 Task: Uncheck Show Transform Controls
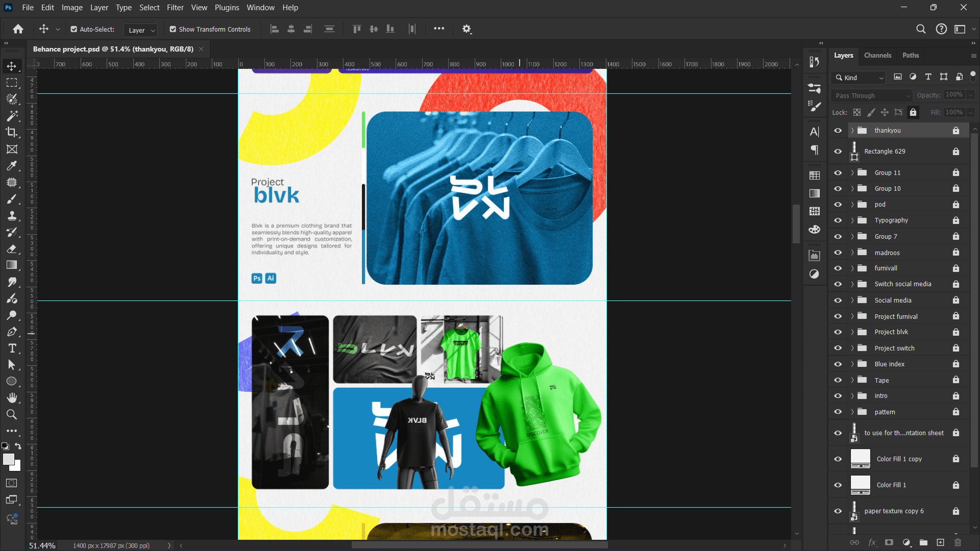pos(173,30)
